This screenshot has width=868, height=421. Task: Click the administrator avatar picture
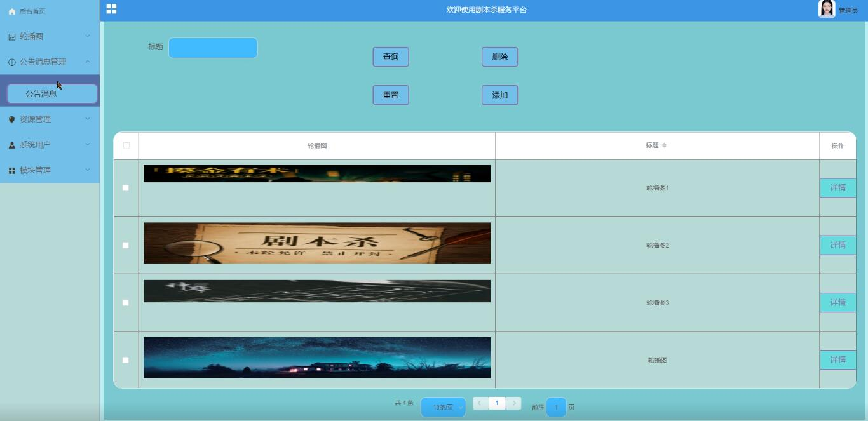pos(827,9)
